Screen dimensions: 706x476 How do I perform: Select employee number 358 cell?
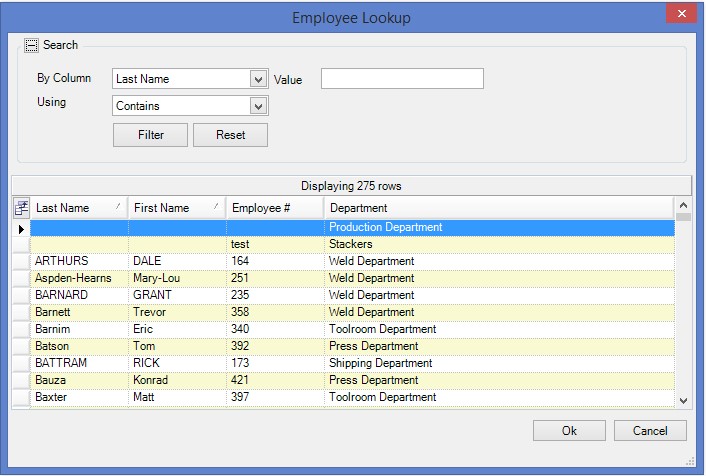276,313
